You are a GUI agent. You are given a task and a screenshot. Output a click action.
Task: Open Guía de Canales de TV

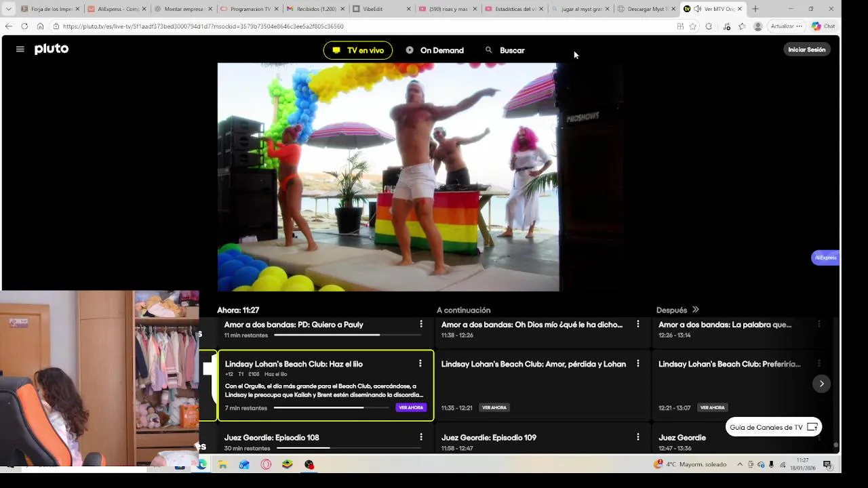[x=774, y=427]
